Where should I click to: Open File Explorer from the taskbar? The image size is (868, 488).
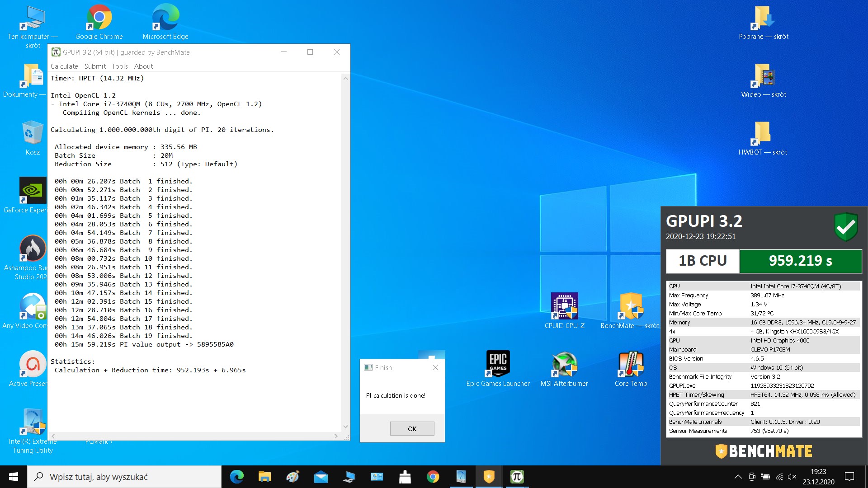pyautogui.click(x=264, y=477)
